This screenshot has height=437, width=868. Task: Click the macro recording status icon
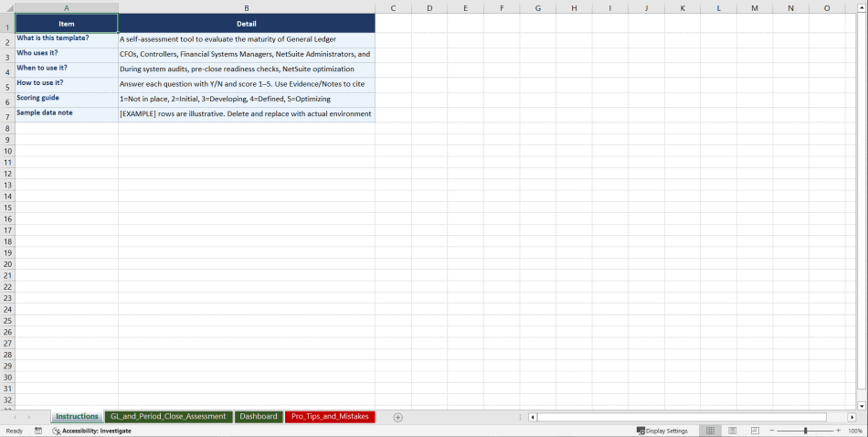38,431
